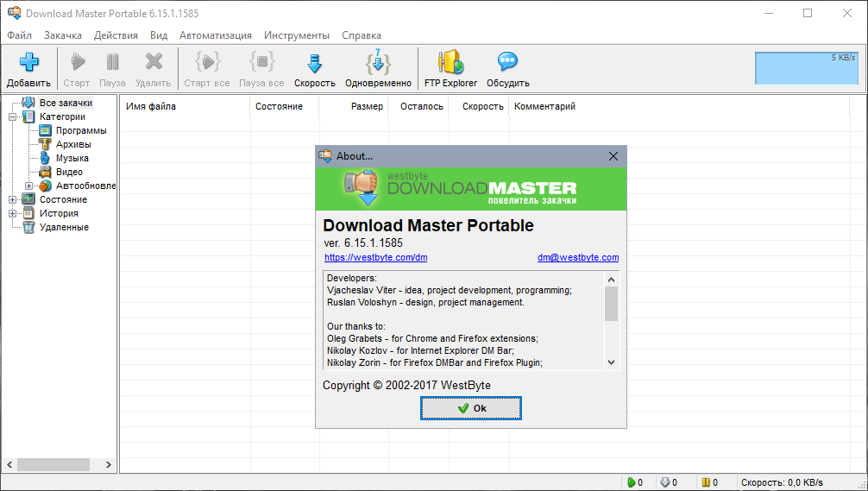
Task: Maximize the Download Master window
Action: click(x=808, y=13)
